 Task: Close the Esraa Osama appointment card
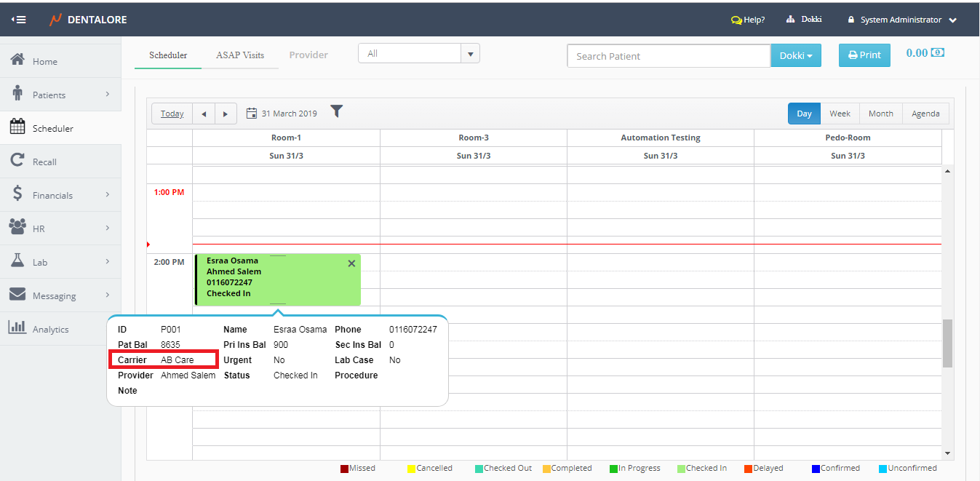click(351, 263)
